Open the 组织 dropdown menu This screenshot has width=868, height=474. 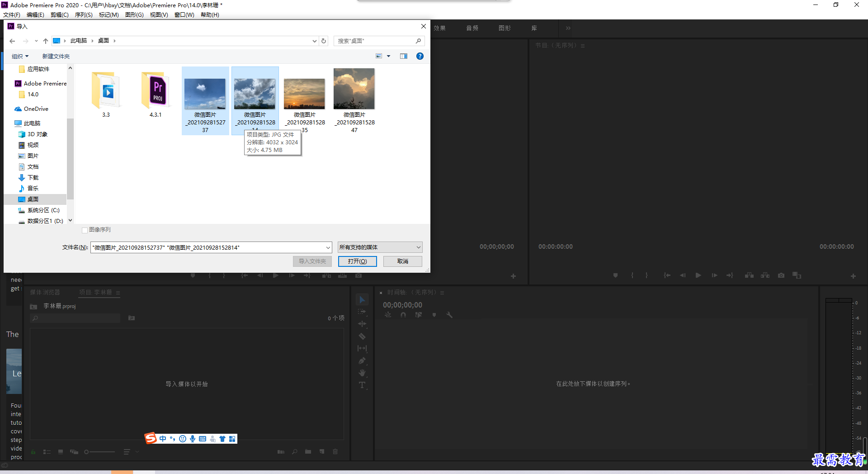(x=20, y=56)
